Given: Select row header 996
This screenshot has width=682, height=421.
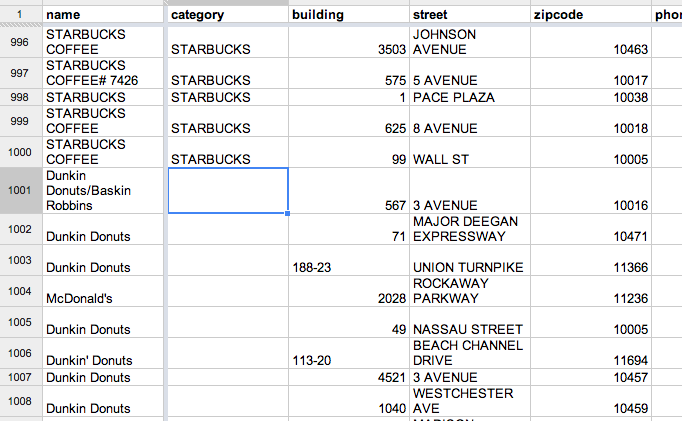Looking at the screenshot, I should click(21, 42).
